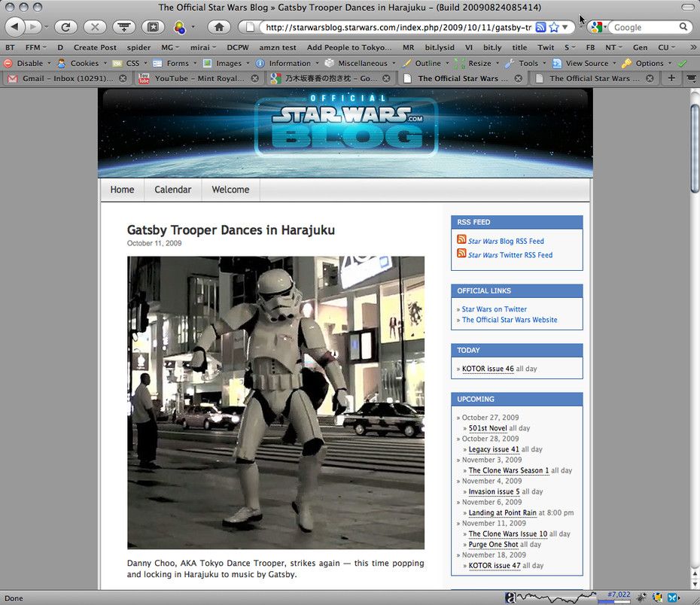The width and height of the screenshot is (700, 605).
Task: Click the Alexa rank #7,022 status item
Action: click(x=619, y=594)
